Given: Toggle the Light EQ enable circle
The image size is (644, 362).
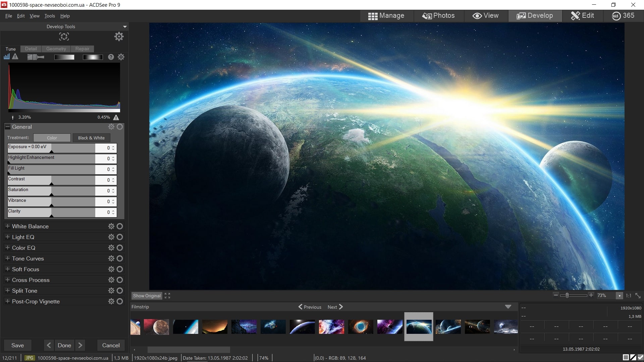Looking at the screenshot, I should tap(120, 237).
